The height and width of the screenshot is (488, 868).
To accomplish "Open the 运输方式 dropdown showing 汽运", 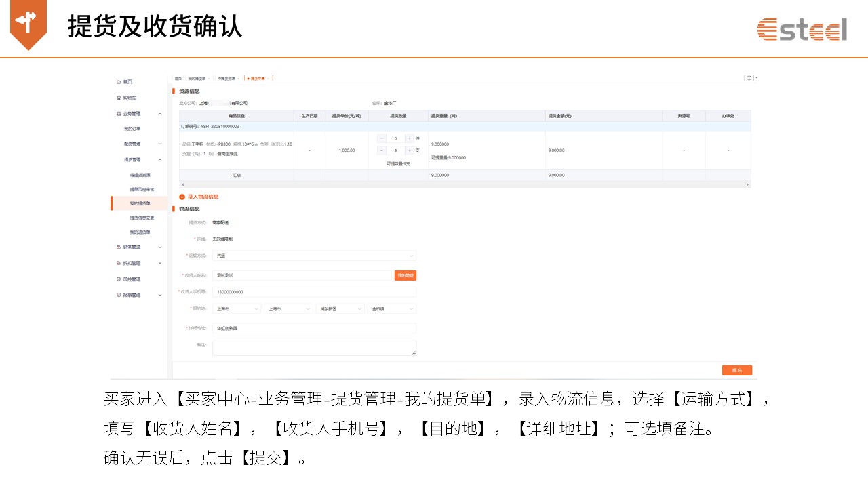I will coord(314,256).
